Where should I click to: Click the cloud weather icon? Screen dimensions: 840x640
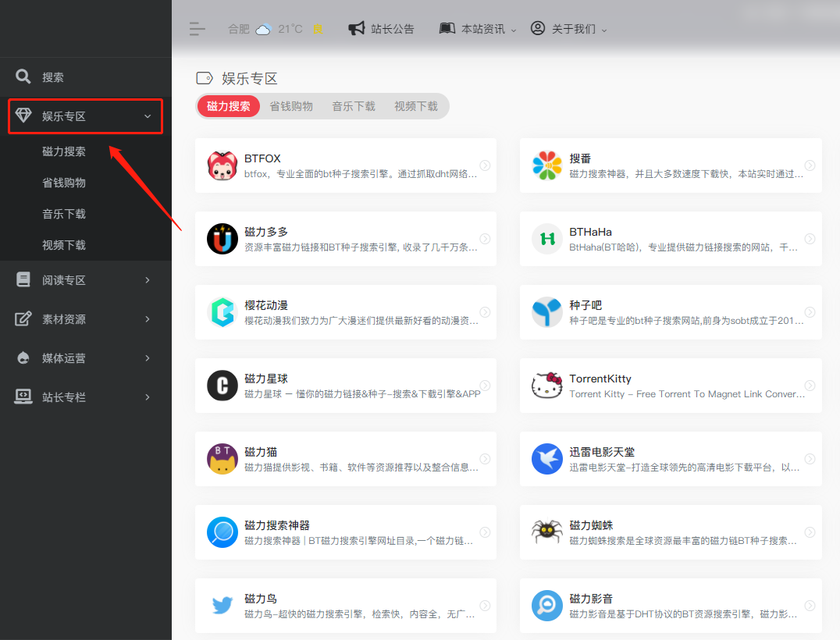pyautogui.click(x=263, y=29)
